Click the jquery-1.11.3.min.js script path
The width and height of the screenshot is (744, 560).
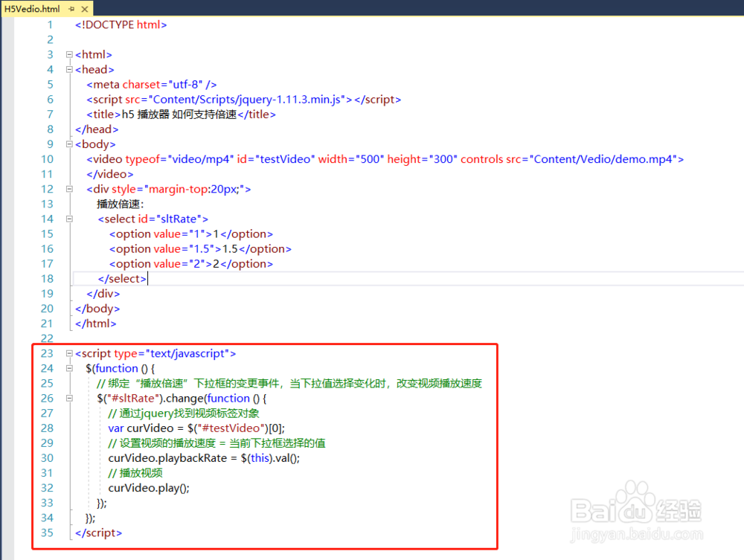coord(247,100)
